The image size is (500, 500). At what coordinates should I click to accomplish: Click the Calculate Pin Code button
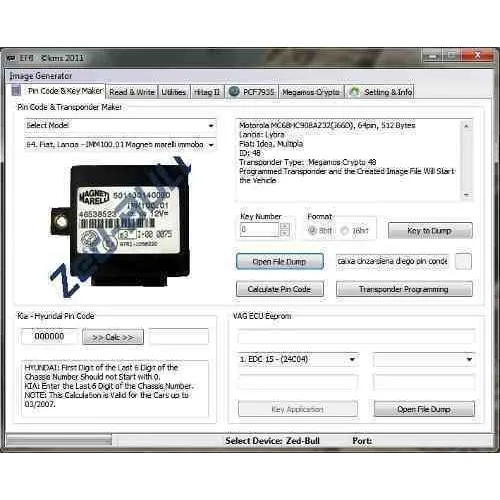click(280, 289)
